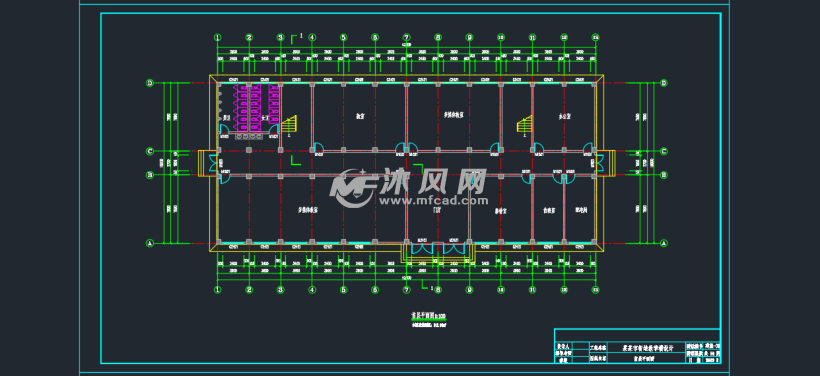Viewport: 820px width, 376px height.
Task: Select the east end entrance door
Action: [x=599, y=163]
